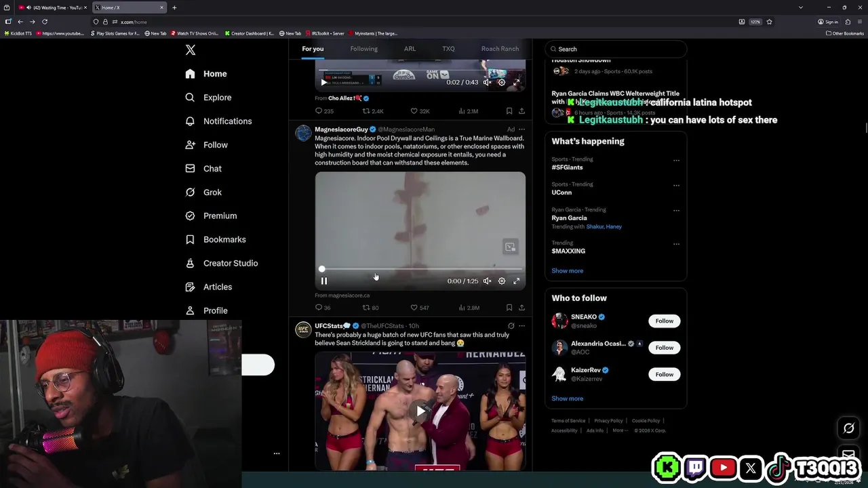This screenshot has width=868, height=488.
Task: Open Bookmarks in the sidebar
Action: pyautogui.click(x=215, y=240)
